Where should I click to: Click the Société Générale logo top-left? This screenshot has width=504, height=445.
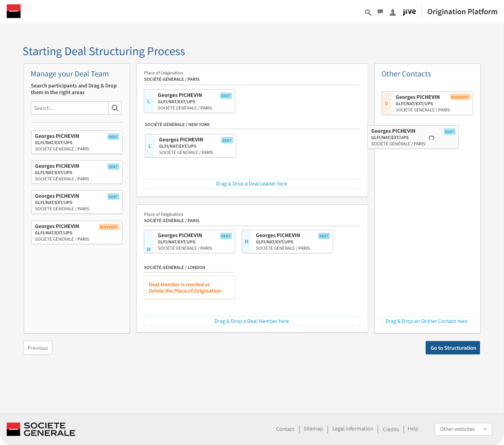coord(13,11)
